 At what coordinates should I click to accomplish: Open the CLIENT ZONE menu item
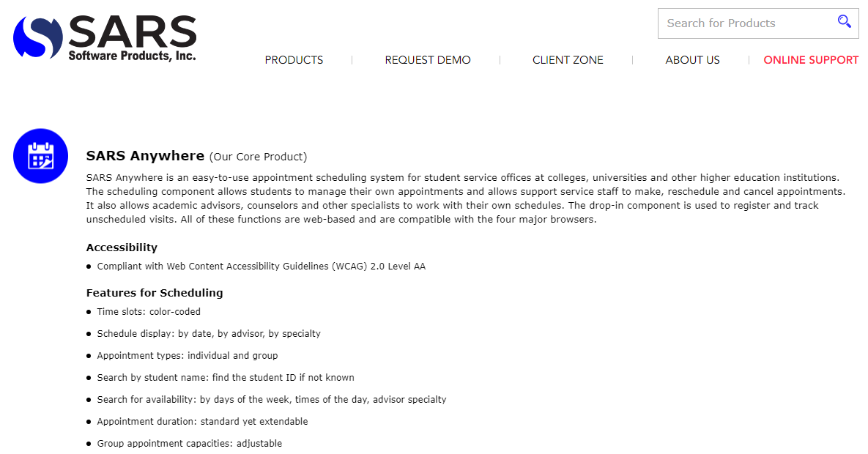[568, 60]
